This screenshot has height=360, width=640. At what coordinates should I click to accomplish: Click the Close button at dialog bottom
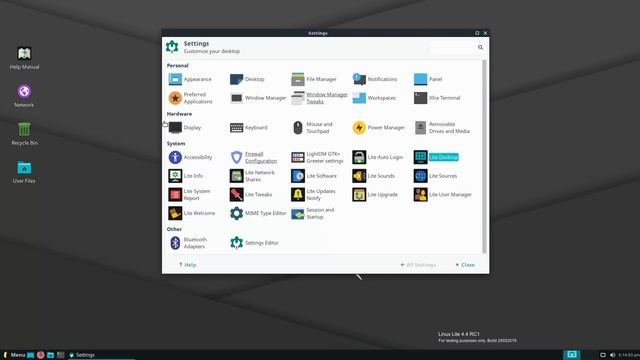(x=465, y=265)
